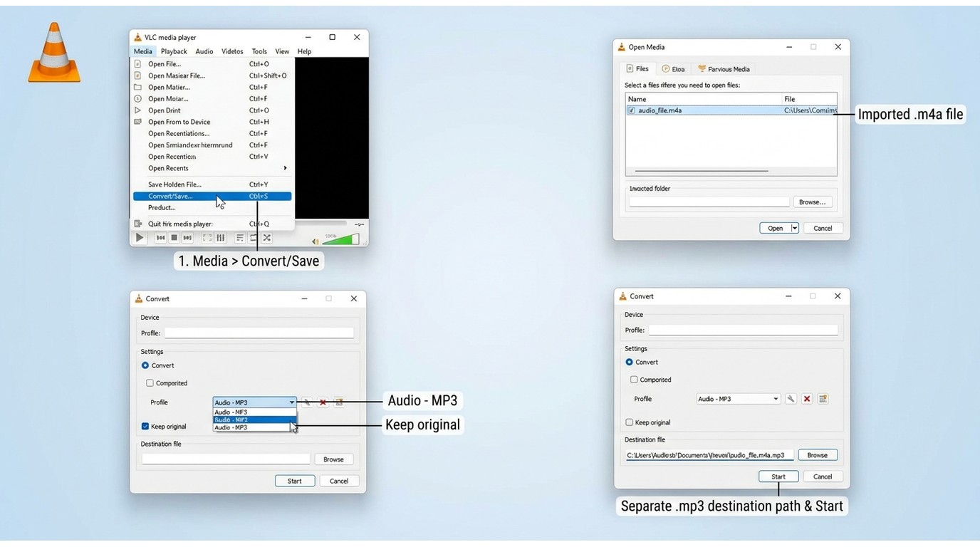Choose Open Recentiations... menu entry
Viewport: 980px width, 547px height.
(x=212, y=133)
